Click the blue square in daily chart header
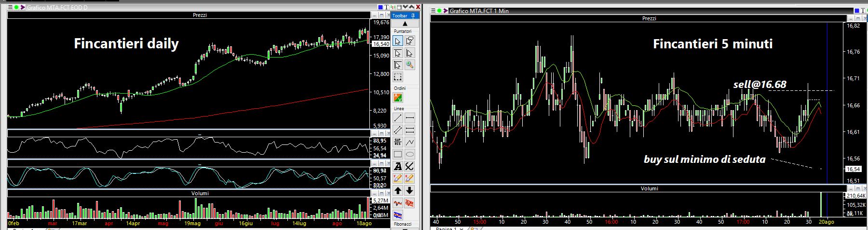868x230 pixels. [x=380, y=7]
